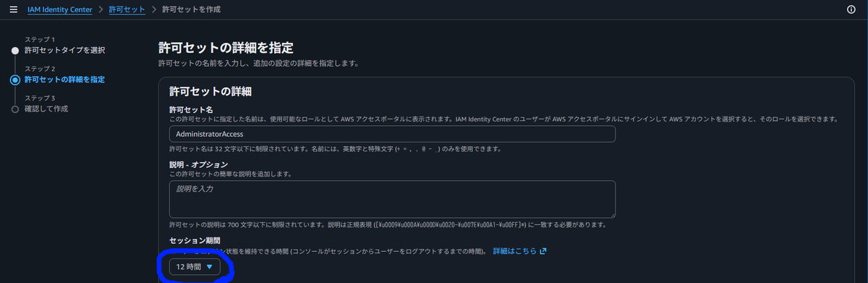868x283 pixels.
Task: Click the 許可セットの詳細 section heading
Action: click(210, 92)
